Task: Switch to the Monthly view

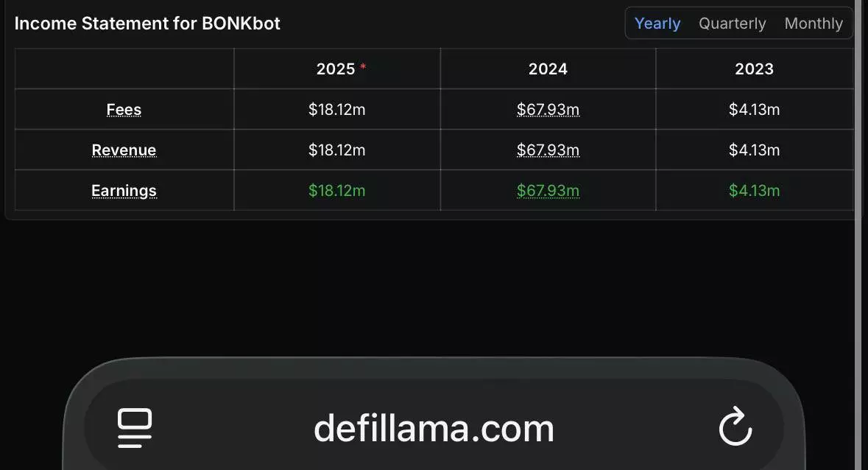Action: 813,24
